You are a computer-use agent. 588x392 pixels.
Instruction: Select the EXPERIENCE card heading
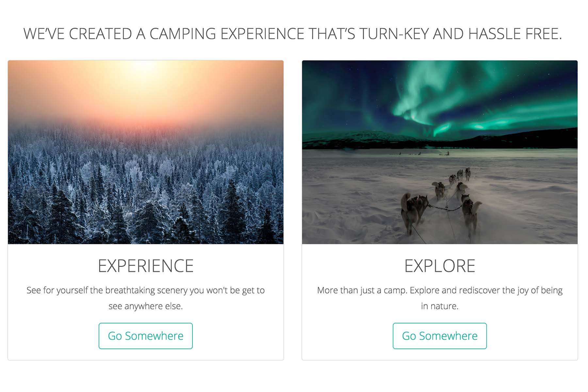click(146, 266)
